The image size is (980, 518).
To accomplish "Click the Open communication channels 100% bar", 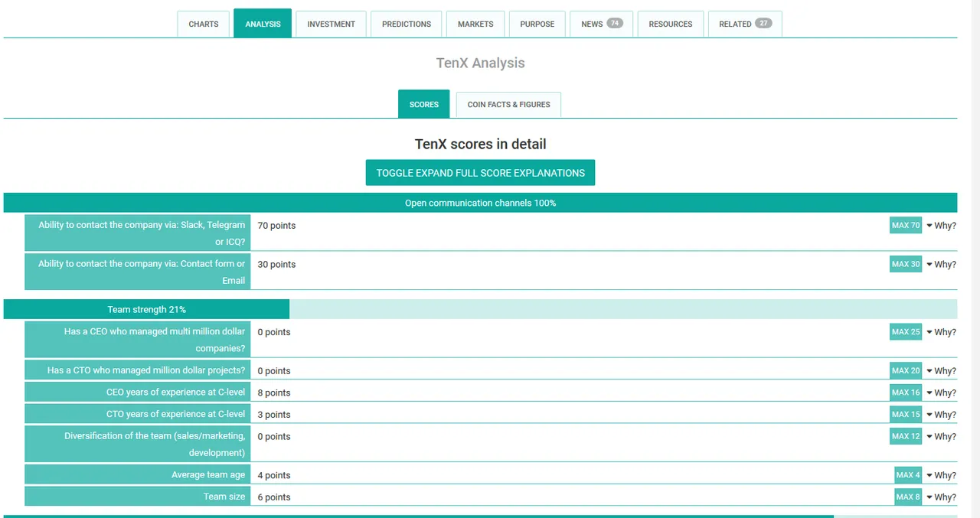I will 480,203.
